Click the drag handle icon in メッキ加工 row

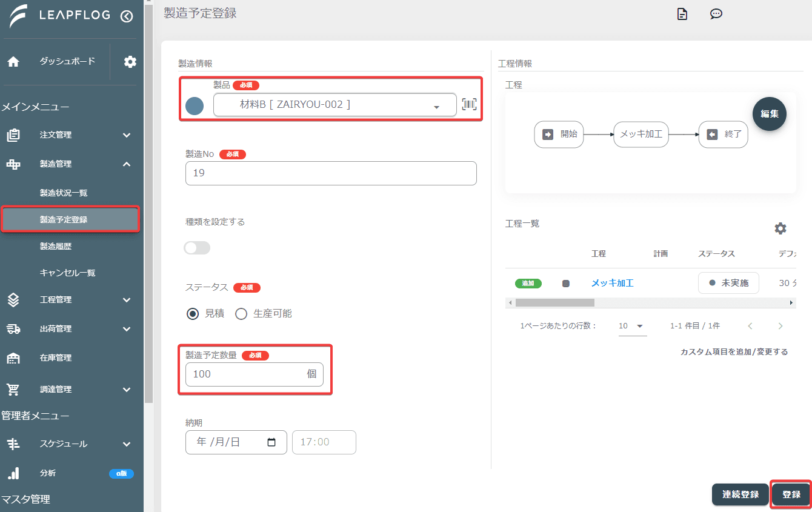[566, 284]
